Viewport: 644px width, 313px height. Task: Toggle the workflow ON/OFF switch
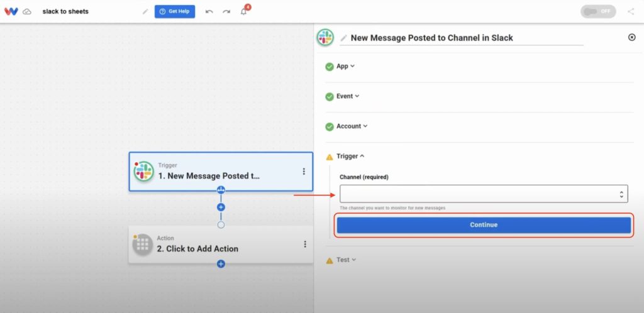point(598,11)
